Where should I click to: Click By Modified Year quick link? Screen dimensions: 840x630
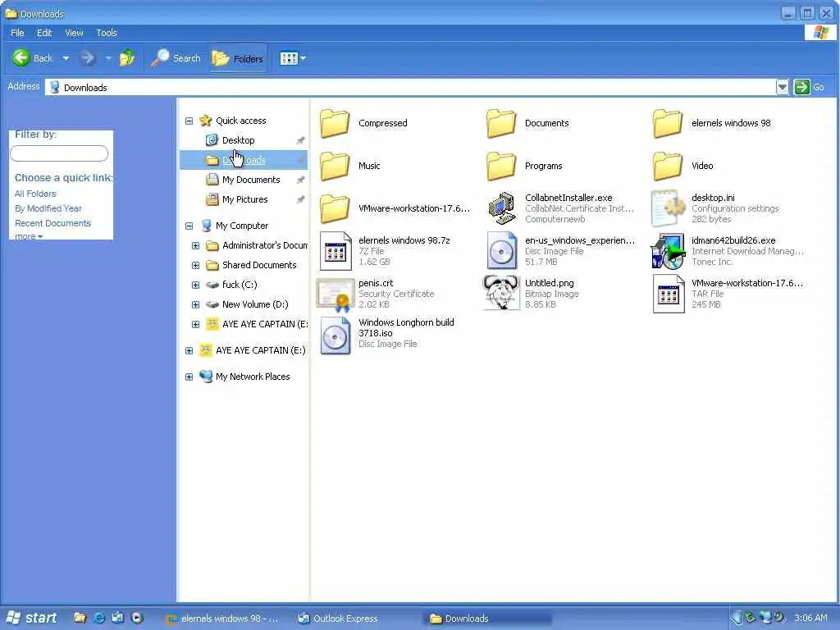click(x=48, y=208)
